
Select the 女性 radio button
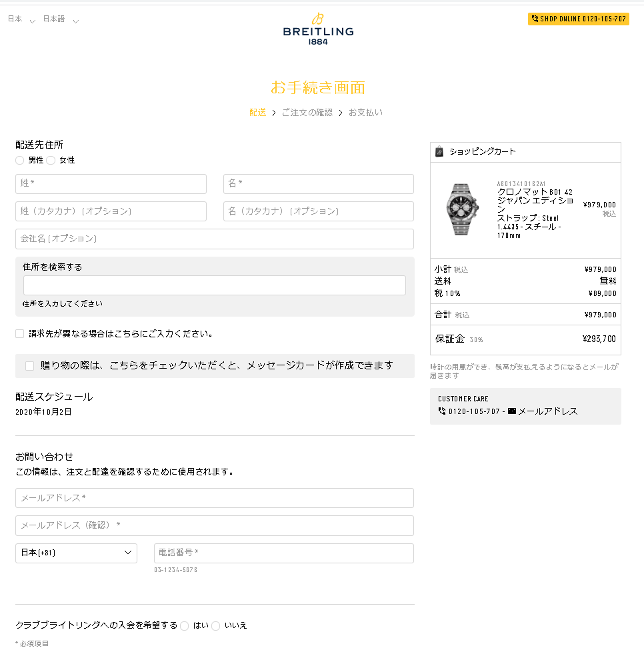tap(51, 161)
